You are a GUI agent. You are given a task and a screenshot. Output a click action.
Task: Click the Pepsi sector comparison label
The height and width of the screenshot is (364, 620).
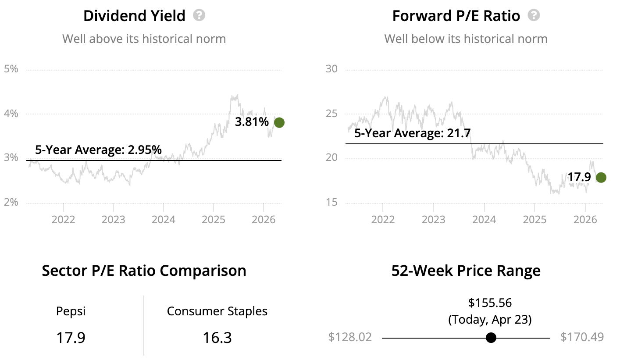click(71, 311)
